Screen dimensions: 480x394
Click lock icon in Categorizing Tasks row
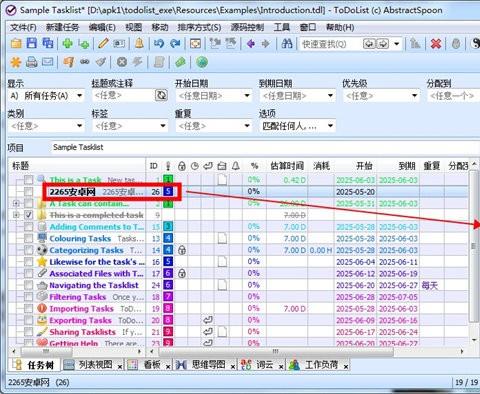pyautogui.click(x=182, y=250)
